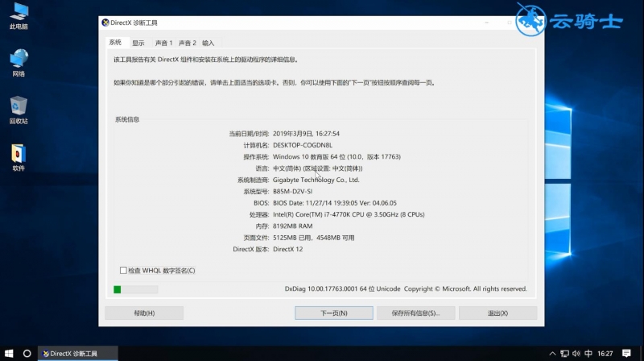
Task: Open the 此电脑 desktop icon
Action: 19,15
